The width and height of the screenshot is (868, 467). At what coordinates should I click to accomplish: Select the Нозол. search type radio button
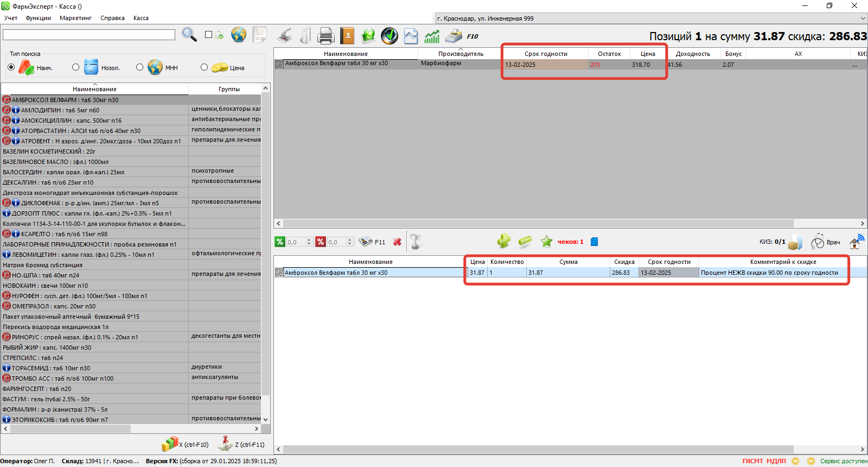(x=75, y=67)
